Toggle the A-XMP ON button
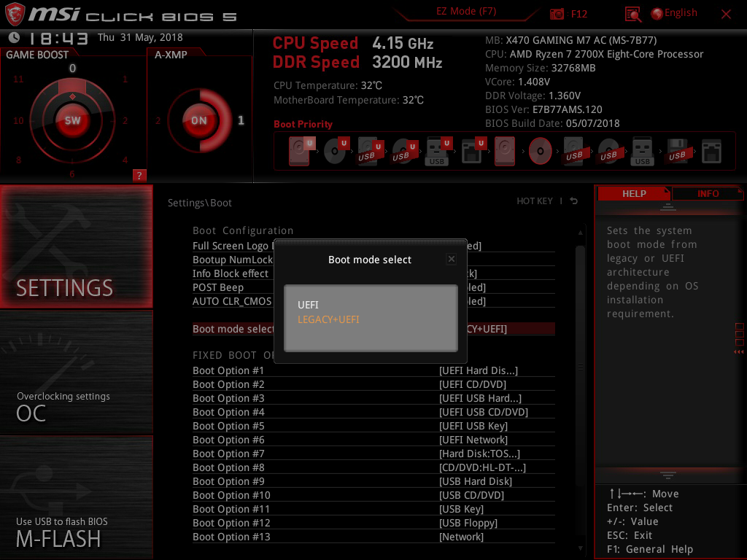The image size is (747, 560). coord(199,120)
